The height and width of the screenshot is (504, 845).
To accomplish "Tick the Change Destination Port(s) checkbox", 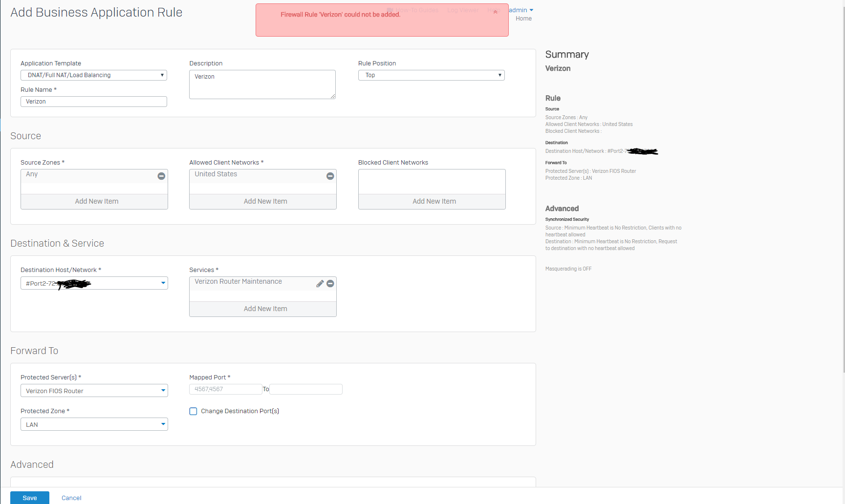I will (193, 411).
